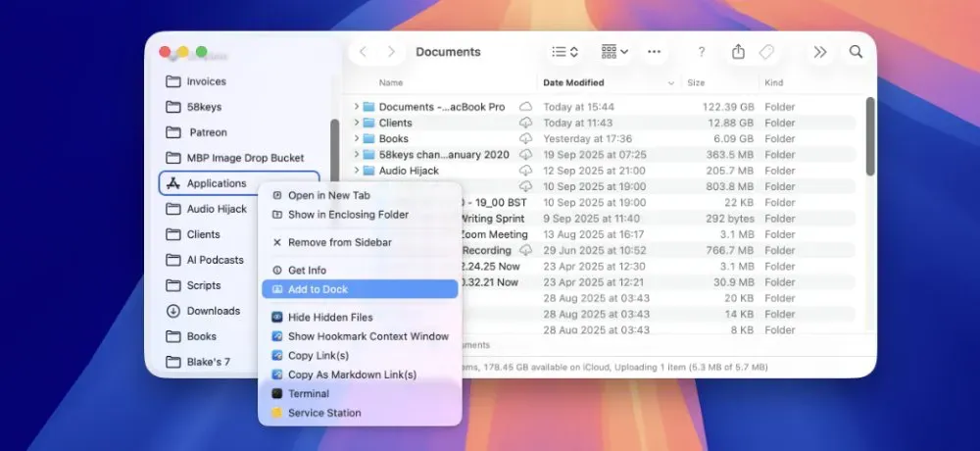Open the grouping options dropdown
980x451 pixels.
click(x=614, y=52)
